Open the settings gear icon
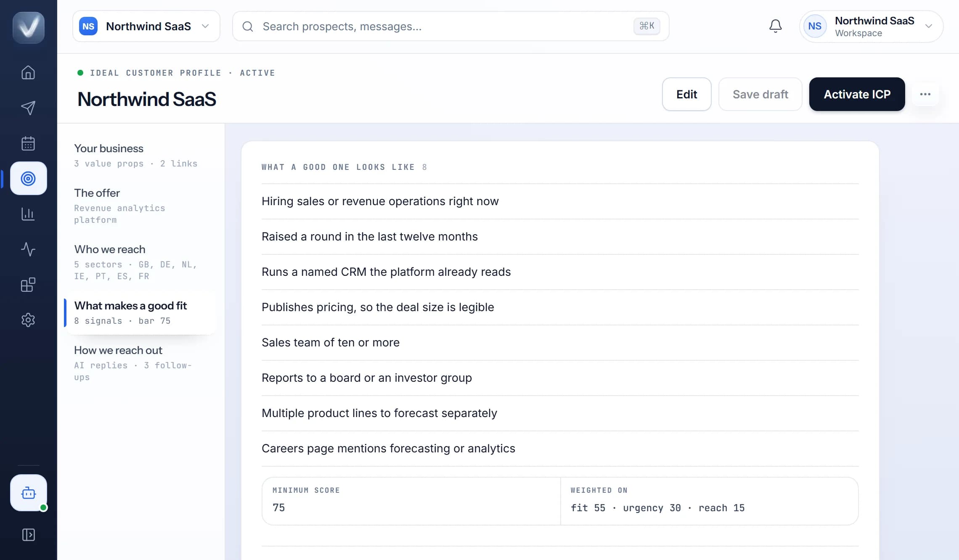Image resolution: width=959 pixels, height=560 pixels. pyautogui.click(x=28, y=320)
